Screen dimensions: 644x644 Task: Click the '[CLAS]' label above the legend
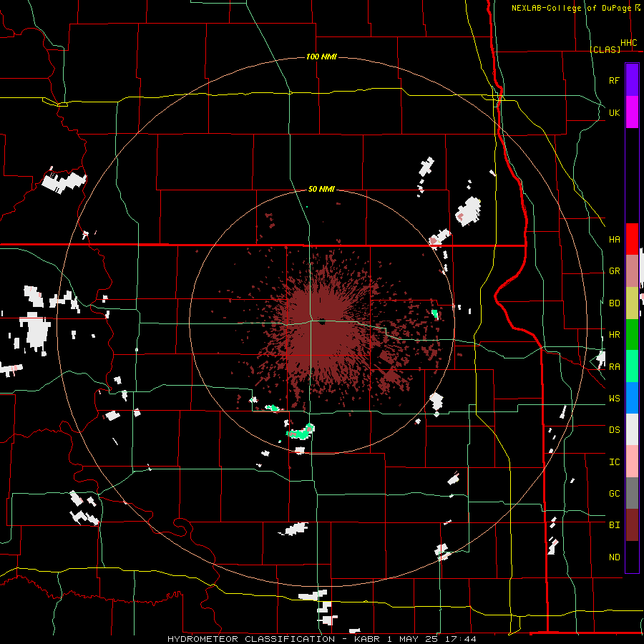point(605,49)
